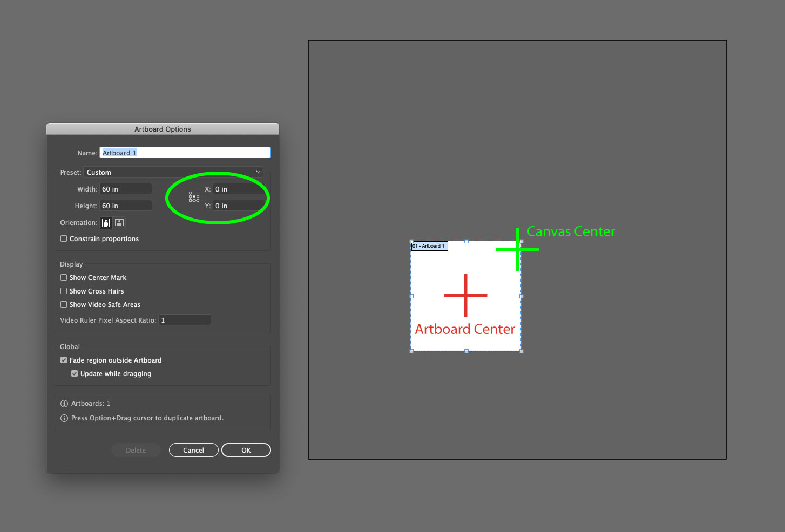785x532 pixels.
Task: Click the center point of the reference point locator
Action: pos(194,197)
